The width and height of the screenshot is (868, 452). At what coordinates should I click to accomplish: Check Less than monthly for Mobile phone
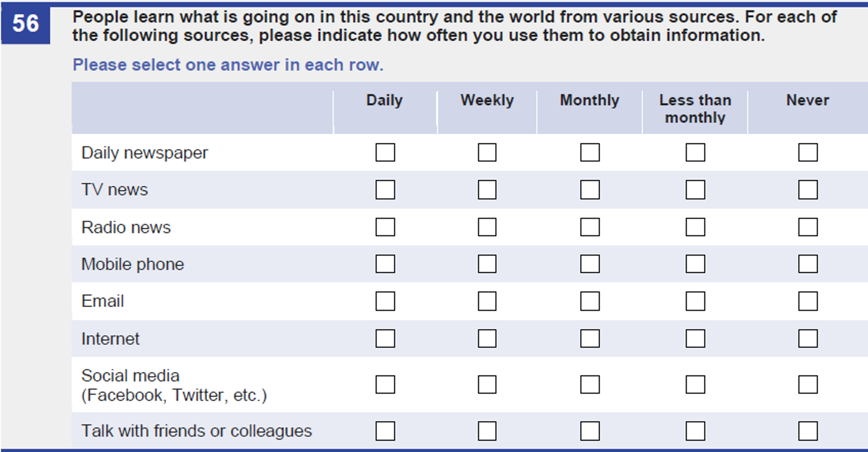pos(695,264)
